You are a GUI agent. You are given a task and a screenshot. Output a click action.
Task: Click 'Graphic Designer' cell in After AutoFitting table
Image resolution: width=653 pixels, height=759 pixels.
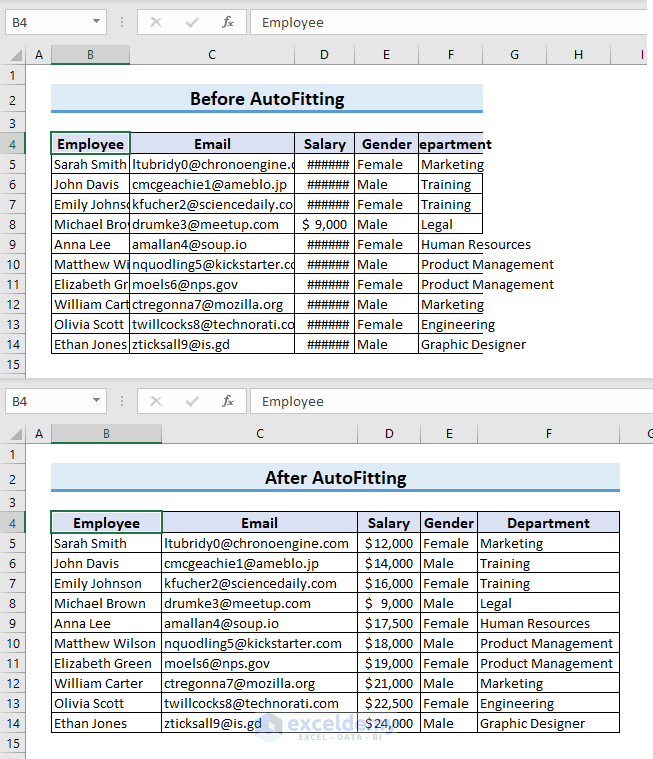548,724
